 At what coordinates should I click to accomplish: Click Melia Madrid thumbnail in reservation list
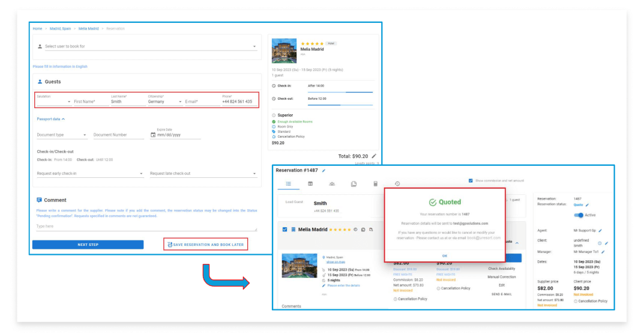tap(299, 266)
